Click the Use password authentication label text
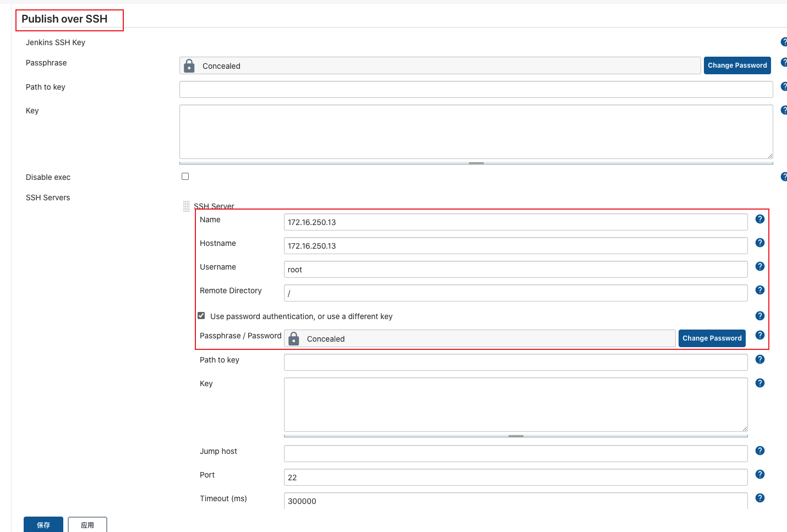This screenshot has height=532, width=787. click(301, 316)
